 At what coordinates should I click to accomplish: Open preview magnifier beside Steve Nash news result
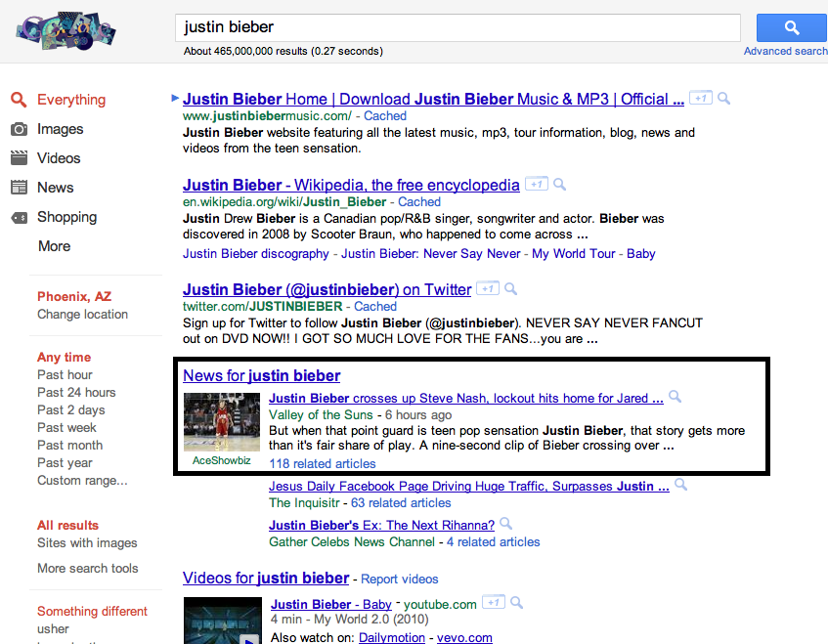click(x=675, y=397)
